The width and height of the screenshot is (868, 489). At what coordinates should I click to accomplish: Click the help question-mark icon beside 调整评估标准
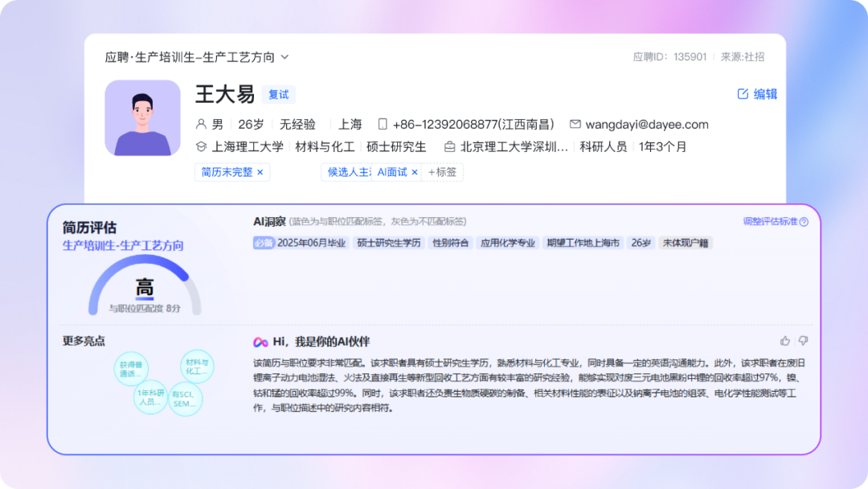(x=804, y=222)
